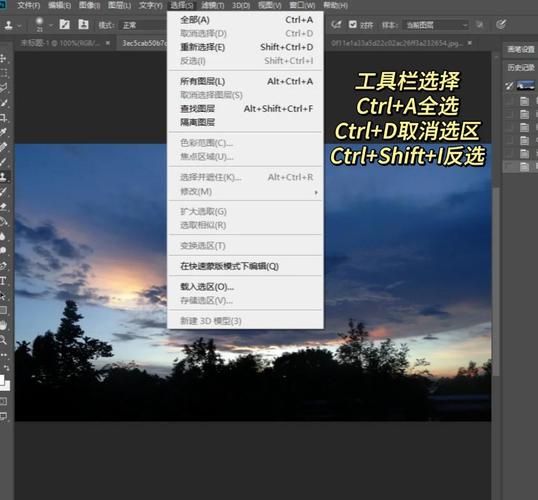This screenshot has width=538, height=500.
Task: Choose 在快速蒙版模式下编辑(Q)
Action: click(246, 266)
